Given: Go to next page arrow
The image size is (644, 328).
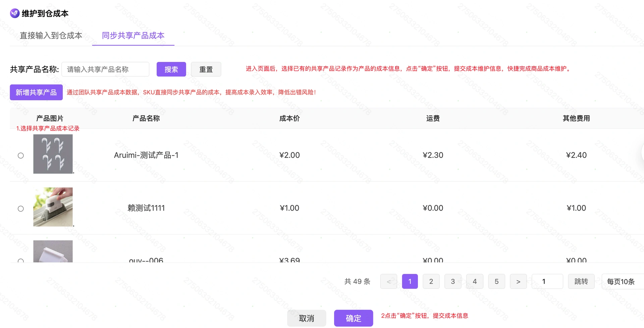Looking at the screenshot, I should coord(518,281).
